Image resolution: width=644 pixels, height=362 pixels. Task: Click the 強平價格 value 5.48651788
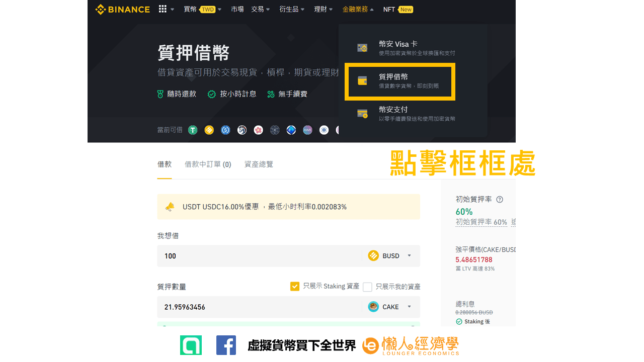pos(474,260)
